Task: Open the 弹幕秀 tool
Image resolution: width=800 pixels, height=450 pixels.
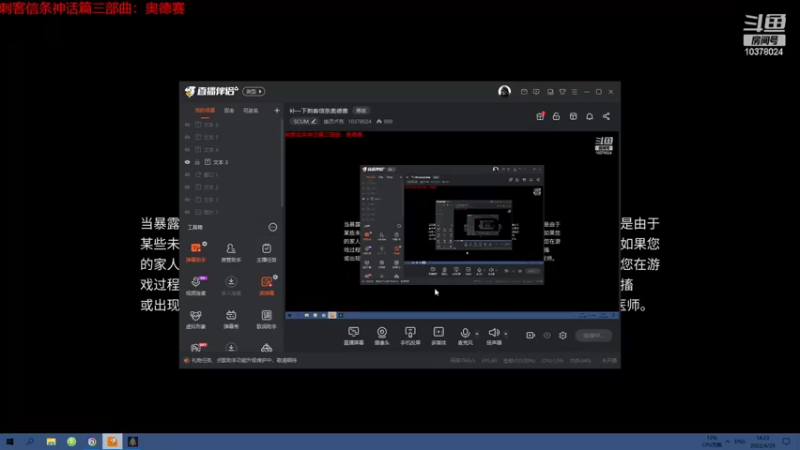Action: click(x=231, y=319)
